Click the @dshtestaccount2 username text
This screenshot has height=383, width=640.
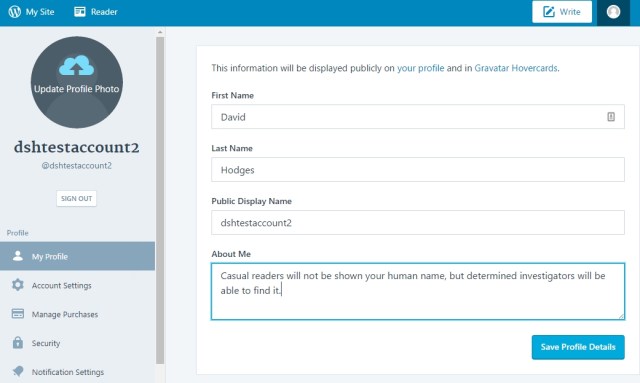(76, 166)
